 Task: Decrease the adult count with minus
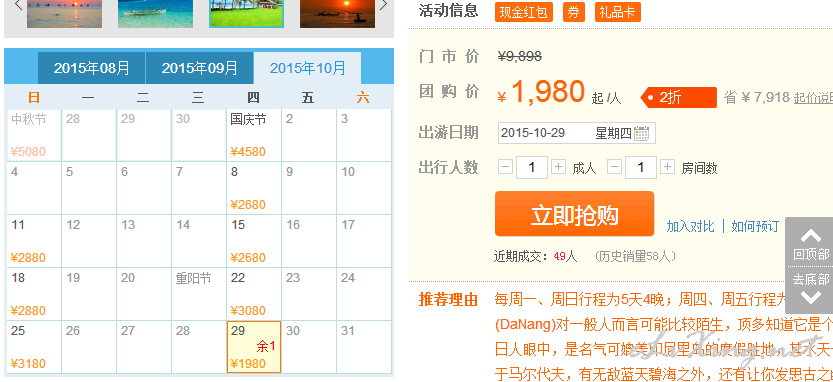click(x=506, y=167)
